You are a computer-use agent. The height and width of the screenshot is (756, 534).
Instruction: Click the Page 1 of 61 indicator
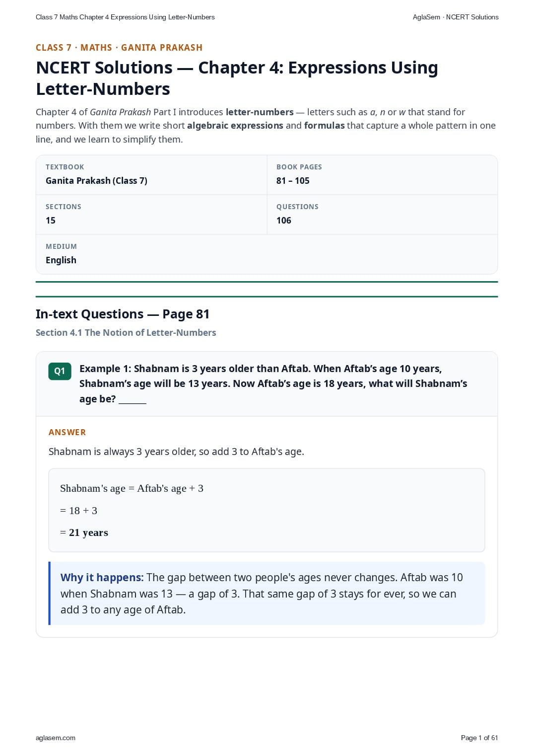coord(479,738)
